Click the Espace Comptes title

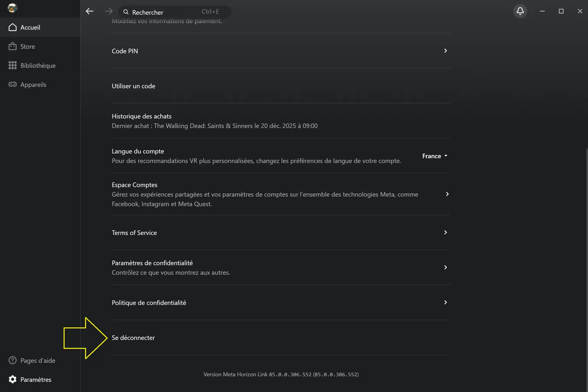pos(134,185)
